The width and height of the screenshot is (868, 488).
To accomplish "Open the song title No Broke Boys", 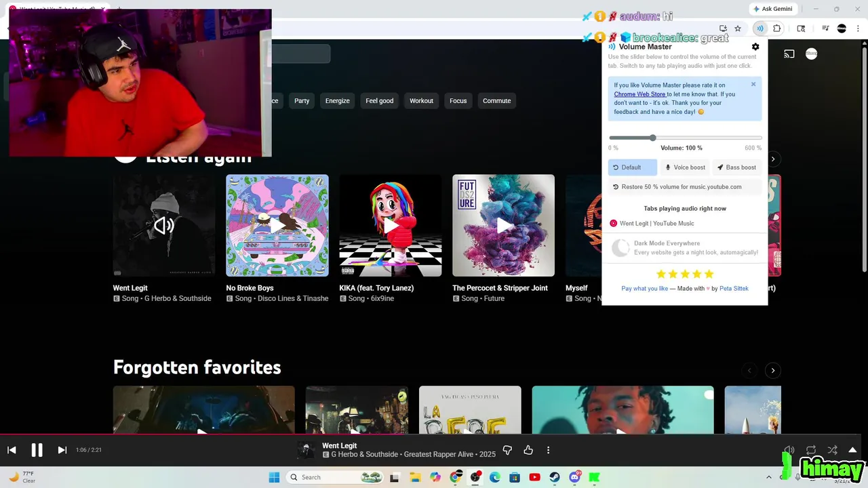I will (x=250, y=288).
